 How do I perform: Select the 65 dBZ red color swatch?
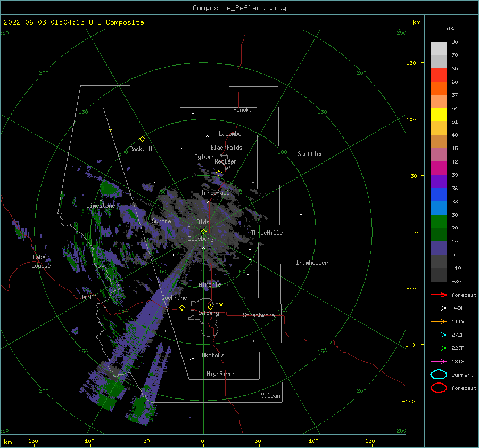[x=439, y=75]
